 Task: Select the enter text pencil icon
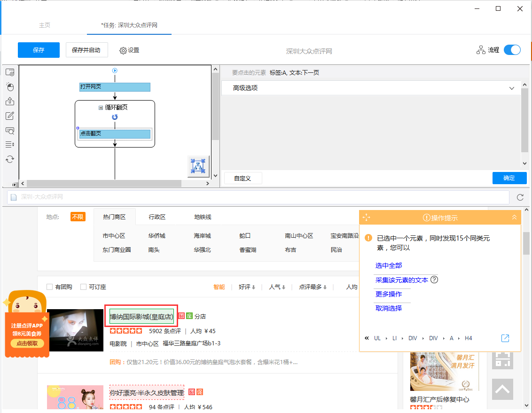pos(10,116)
